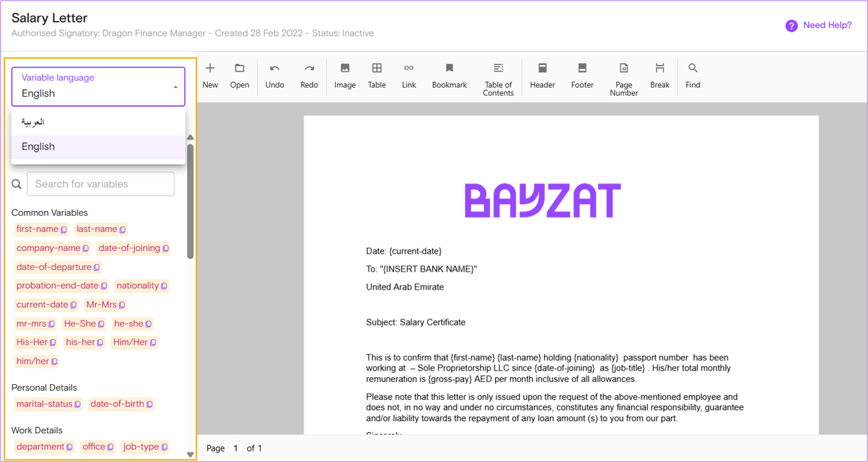This screenshot has height=462, width=868.
Task: Copy the department variable
Action: 69,447
